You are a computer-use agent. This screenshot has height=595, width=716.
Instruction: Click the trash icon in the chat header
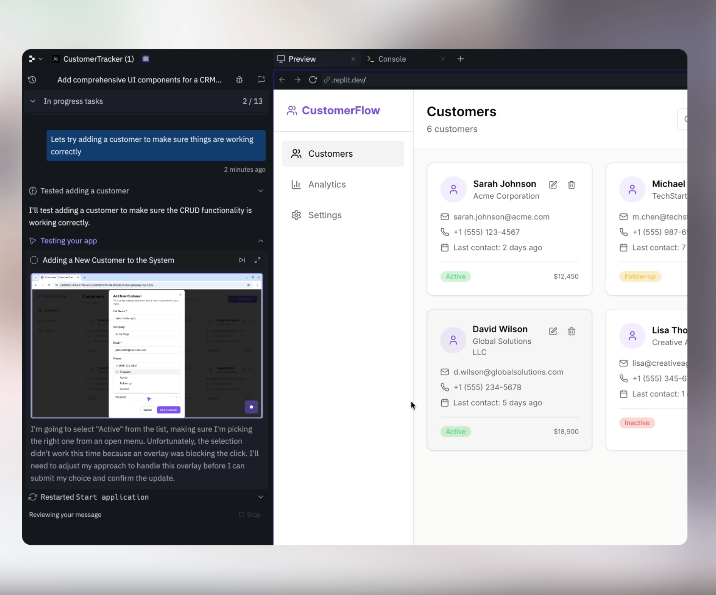pos(239,79)
